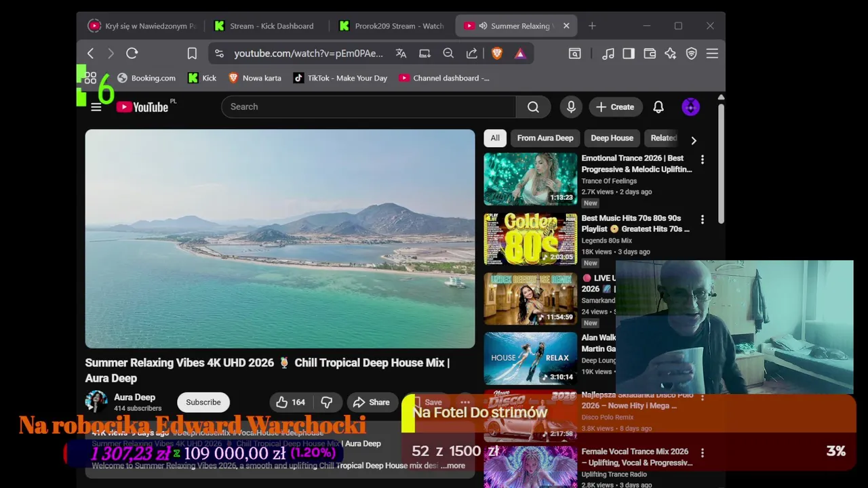
Task: Open Female Vocal Trance Mix 2026 title
Action: (637, 457)
